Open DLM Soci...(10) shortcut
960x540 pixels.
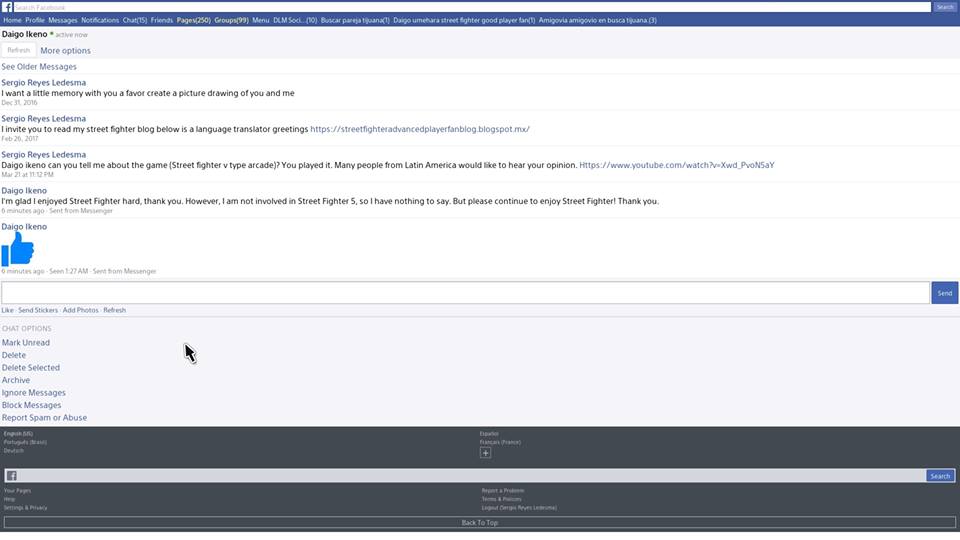pos(295,20)
